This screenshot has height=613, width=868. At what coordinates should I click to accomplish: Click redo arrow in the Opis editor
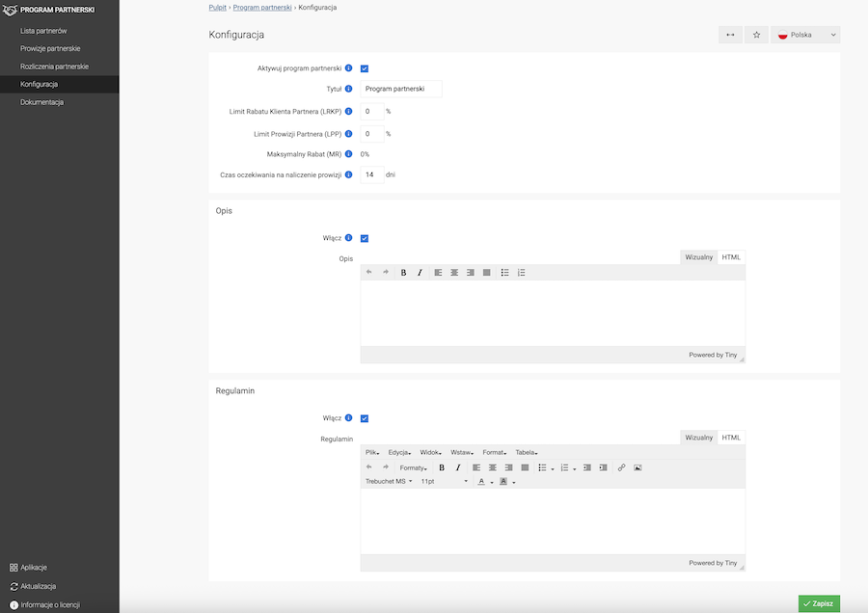(x=385, y=272)
